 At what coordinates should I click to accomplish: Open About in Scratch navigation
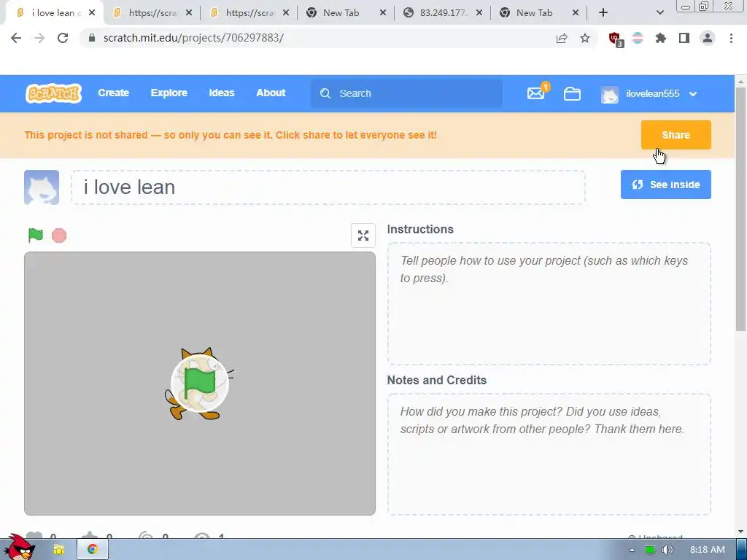point(271,93)
